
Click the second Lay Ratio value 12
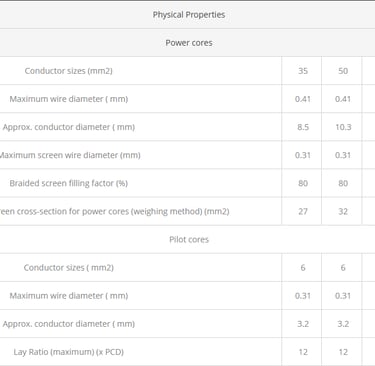point(343,352)
